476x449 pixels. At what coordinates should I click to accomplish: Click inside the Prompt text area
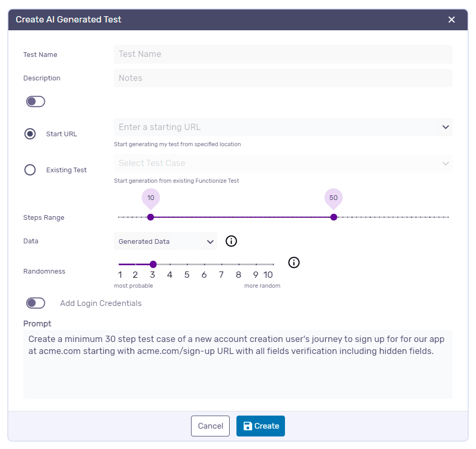(237, 364)
